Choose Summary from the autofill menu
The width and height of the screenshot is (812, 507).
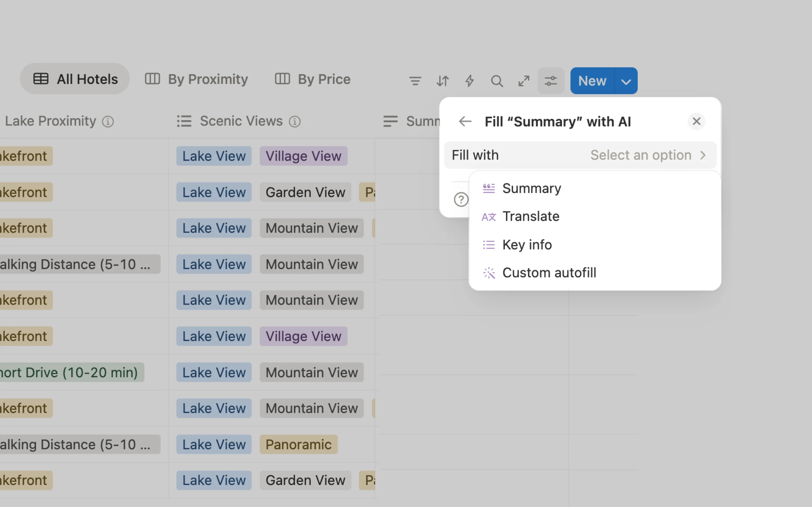click(x=531, y=188)
